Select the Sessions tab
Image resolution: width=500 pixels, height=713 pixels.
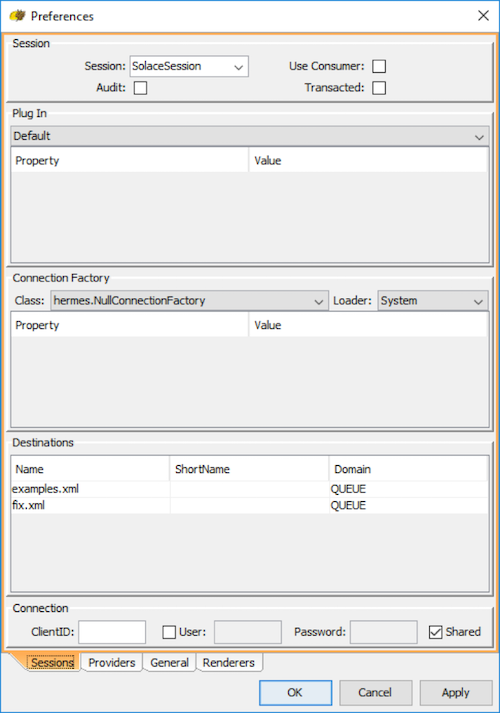[x=52, y=663]
